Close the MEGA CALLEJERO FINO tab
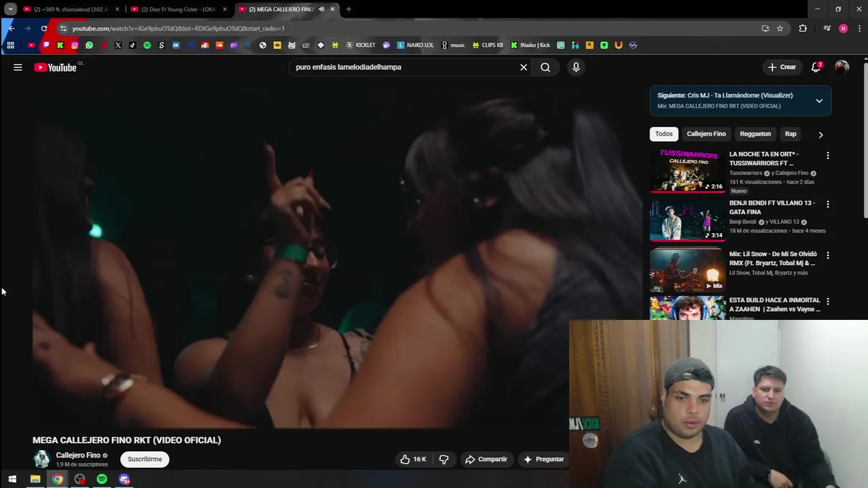868x488 pixels. [x=332, y=9]
